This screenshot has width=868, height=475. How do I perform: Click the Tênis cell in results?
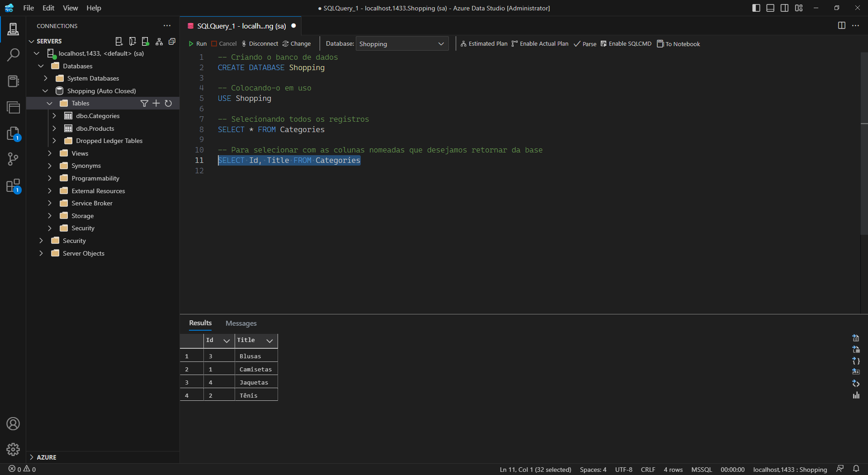tap(256, 396)
